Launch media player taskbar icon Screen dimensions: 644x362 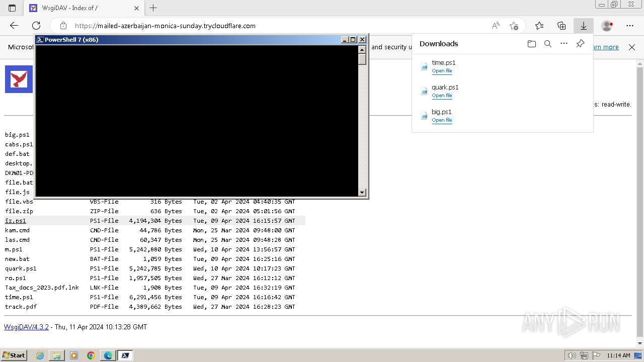[74, 355]
